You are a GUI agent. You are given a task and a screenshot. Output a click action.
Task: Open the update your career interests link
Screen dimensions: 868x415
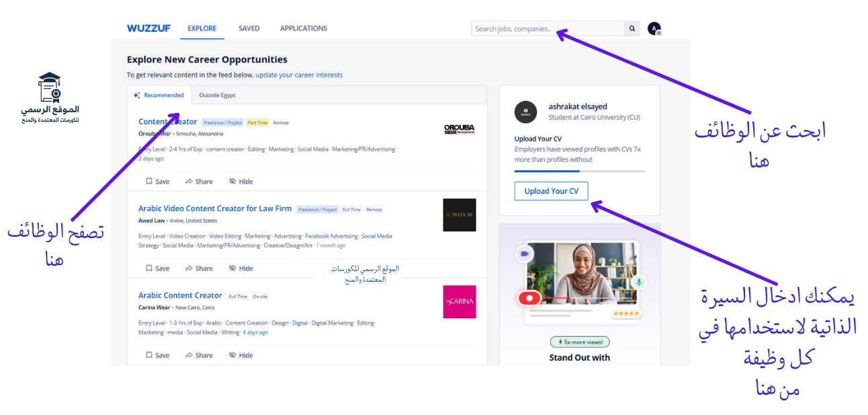click(299, 75)
